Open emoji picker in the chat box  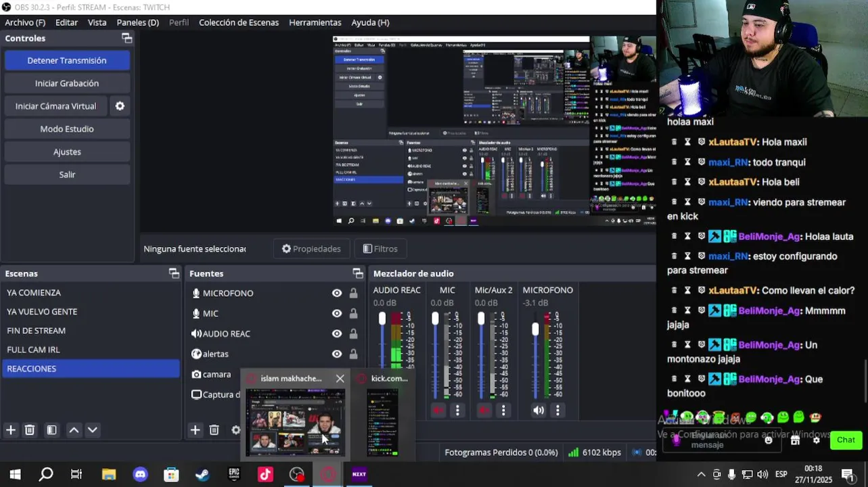coord(768,440)
